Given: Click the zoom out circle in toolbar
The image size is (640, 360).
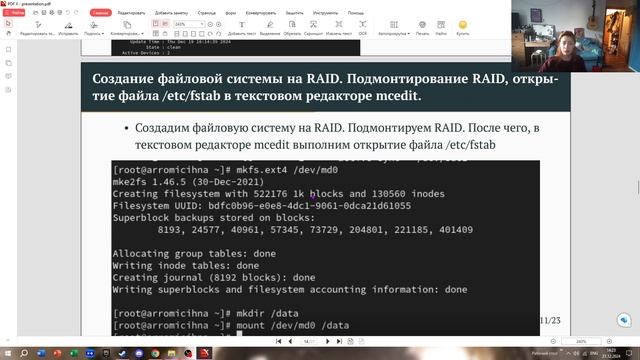Looking at the screenshot, I should pos(210,24).
